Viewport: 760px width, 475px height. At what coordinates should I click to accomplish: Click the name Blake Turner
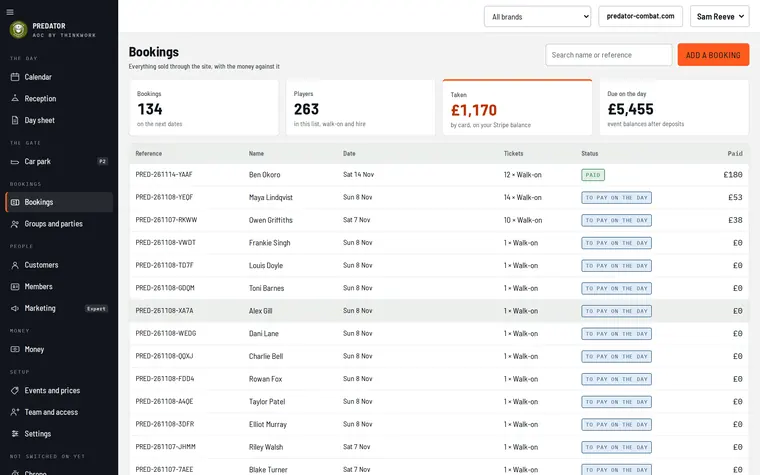268,470
